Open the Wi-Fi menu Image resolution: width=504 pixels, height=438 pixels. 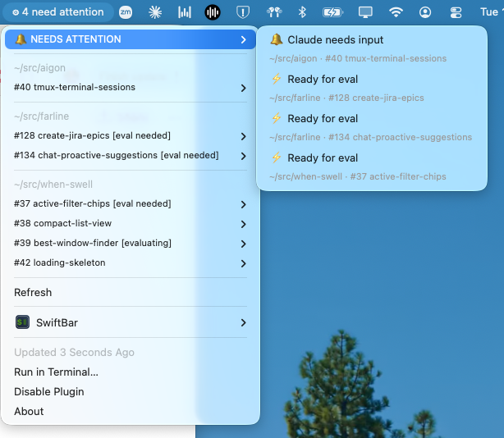396,12
